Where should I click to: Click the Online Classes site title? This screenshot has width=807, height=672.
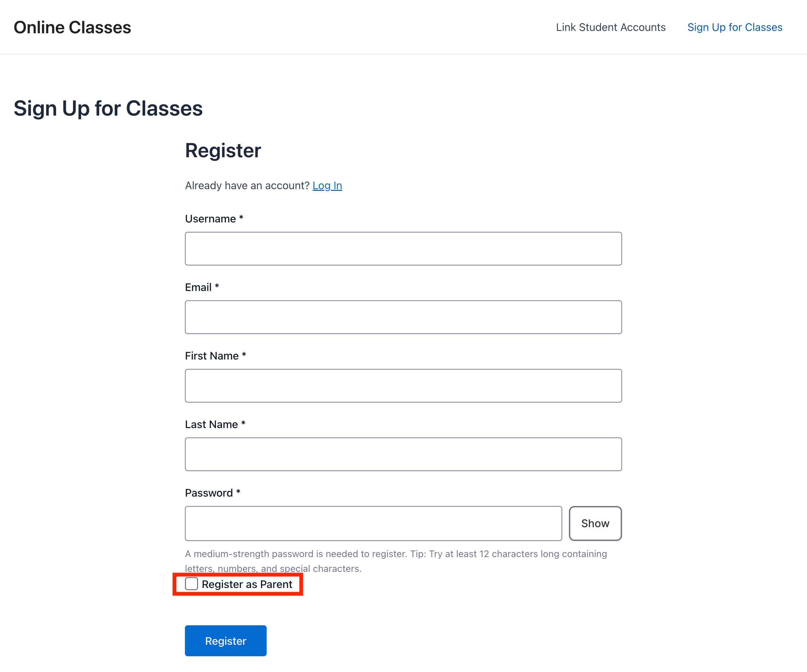tap(72, 27)
